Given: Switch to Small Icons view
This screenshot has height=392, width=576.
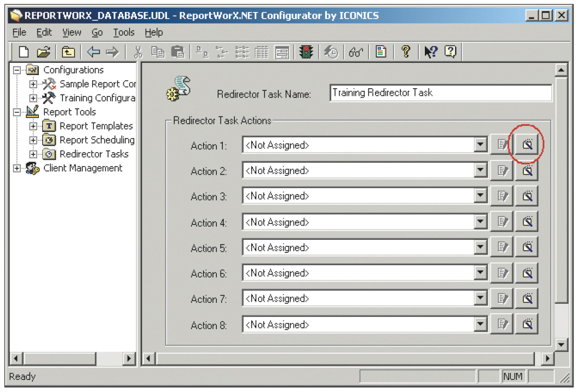Looking at the screenshot, I should pos(222,52).
